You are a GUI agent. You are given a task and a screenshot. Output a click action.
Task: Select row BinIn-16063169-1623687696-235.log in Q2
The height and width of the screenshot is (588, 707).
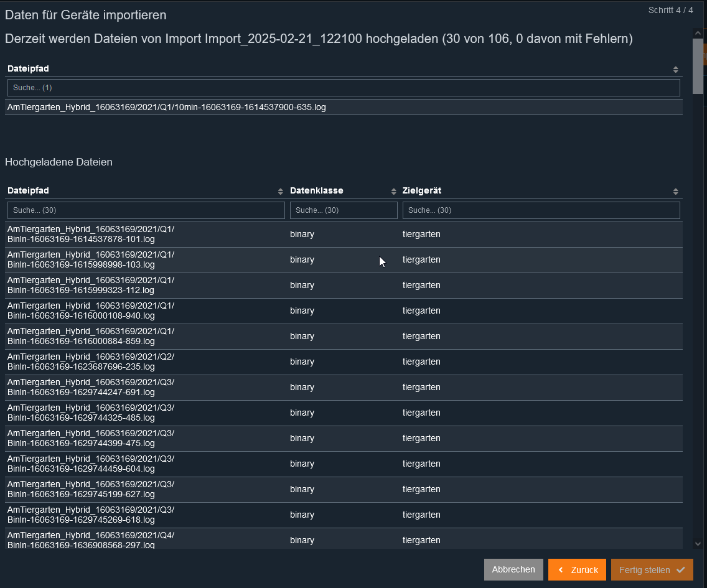click(x=91, y=362)
